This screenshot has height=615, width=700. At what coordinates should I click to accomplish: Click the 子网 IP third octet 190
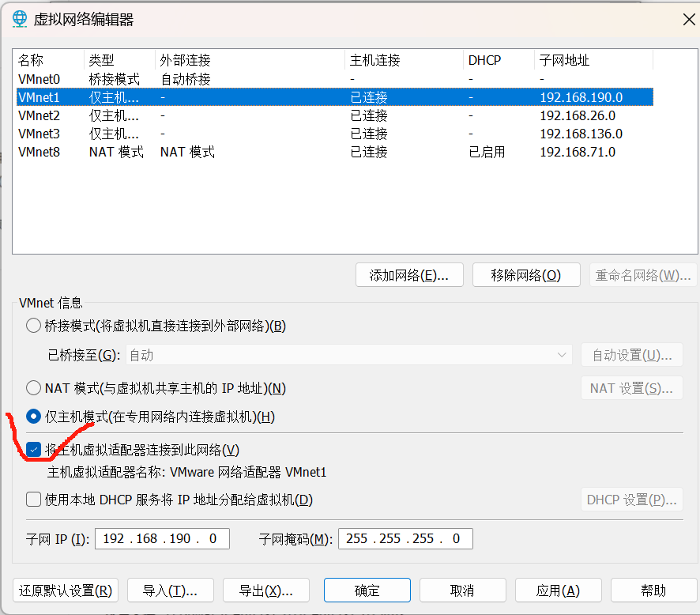(x=180, y=538)
